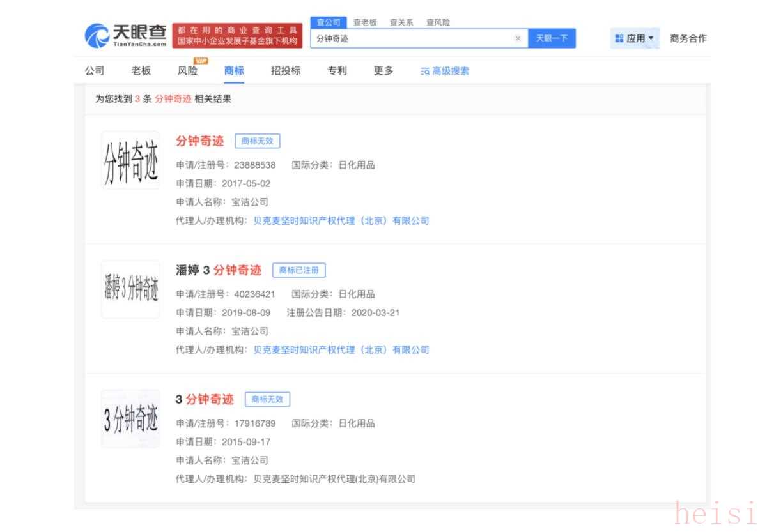Switch to the 风险 results tab

pos(187,71)
